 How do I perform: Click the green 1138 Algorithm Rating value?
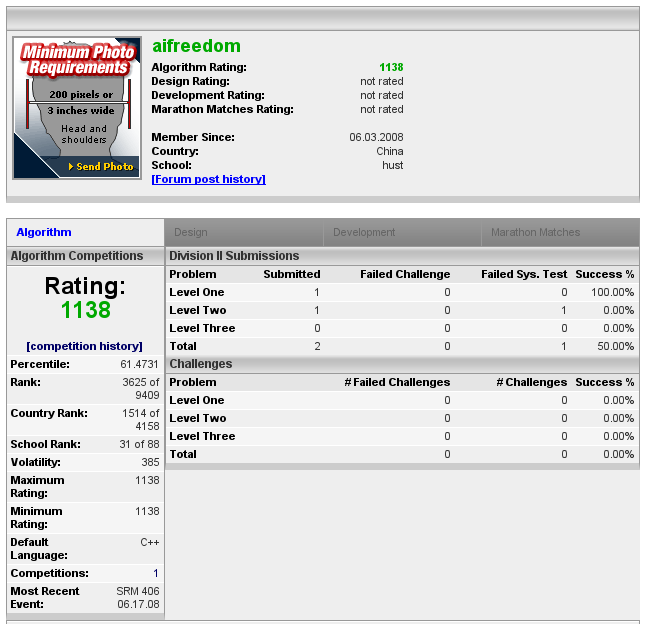coord(391,67)
